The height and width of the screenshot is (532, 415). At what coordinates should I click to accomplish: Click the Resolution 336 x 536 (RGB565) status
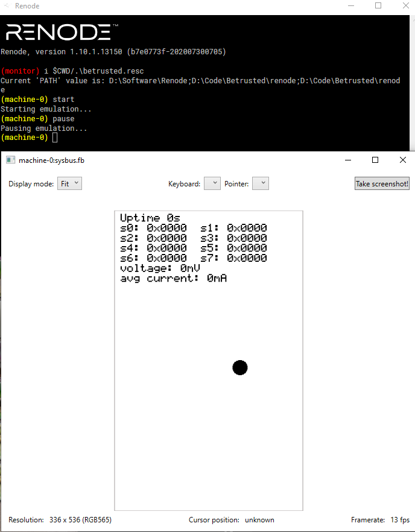click(x=60, y=520)
